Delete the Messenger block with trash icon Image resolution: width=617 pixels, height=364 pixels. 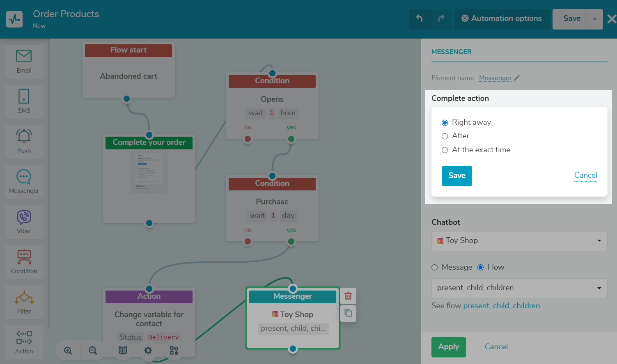(348, 296)
